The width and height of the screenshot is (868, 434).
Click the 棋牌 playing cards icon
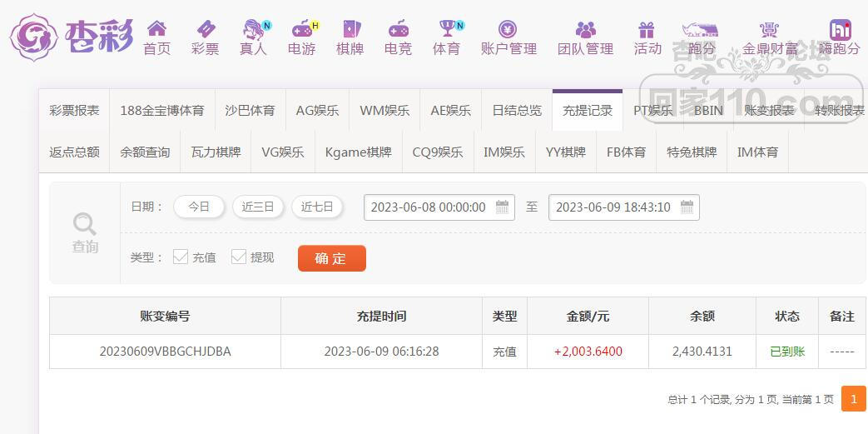point(350,29)
